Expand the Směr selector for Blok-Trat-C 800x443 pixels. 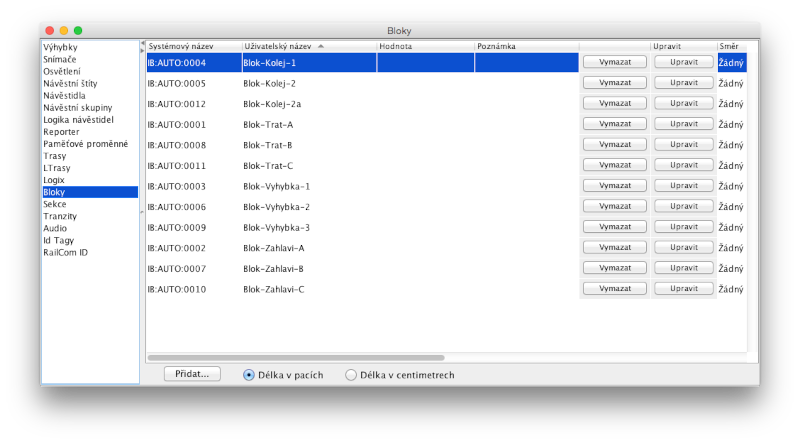point(731,166)
